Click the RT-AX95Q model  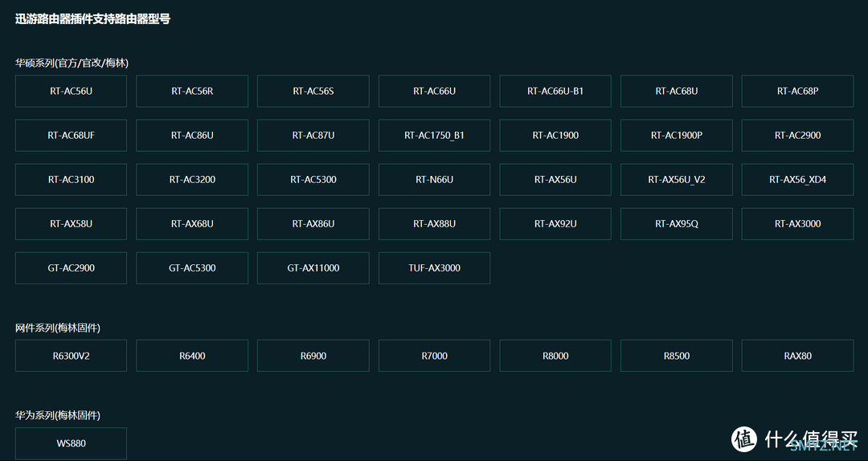tap(677, 224)
